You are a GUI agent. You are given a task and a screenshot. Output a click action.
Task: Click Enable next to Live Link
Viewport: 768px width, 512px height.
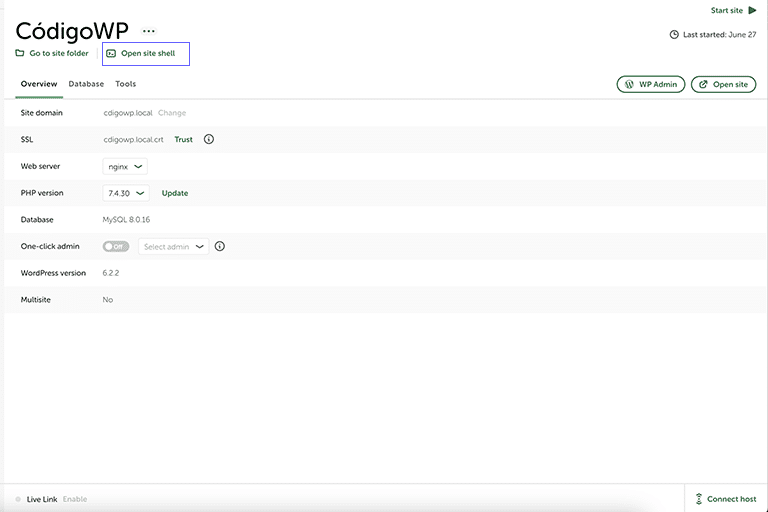(x=75, y=499)
